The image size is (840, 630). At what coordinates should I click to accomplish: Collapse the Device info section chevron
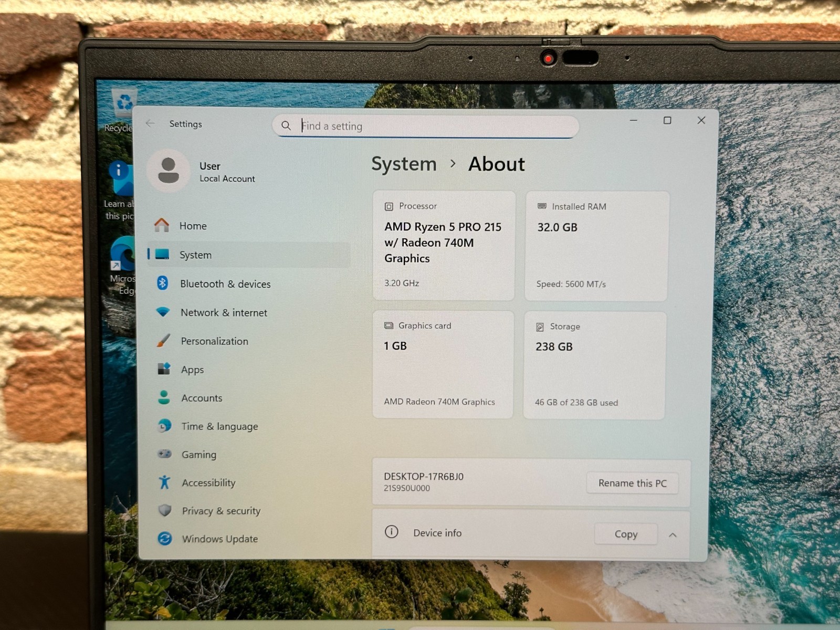click(673, 534)
